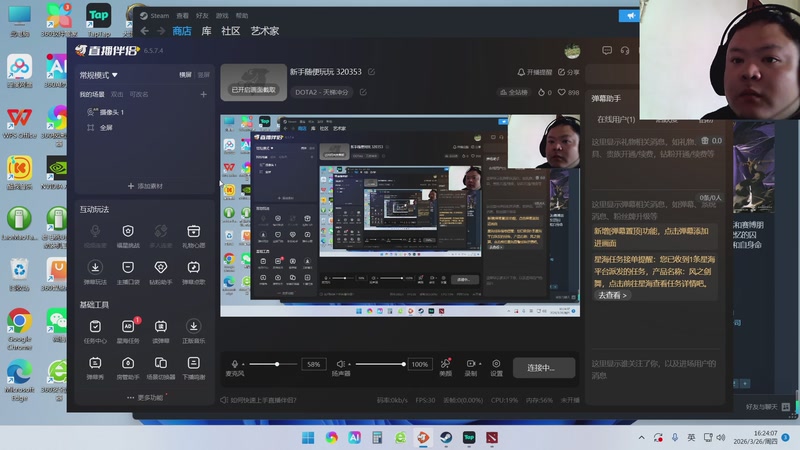This screenshot has height=450, width=800.
Task: Edit the stream title pencil icon
Action: click(x=371, y=72)
